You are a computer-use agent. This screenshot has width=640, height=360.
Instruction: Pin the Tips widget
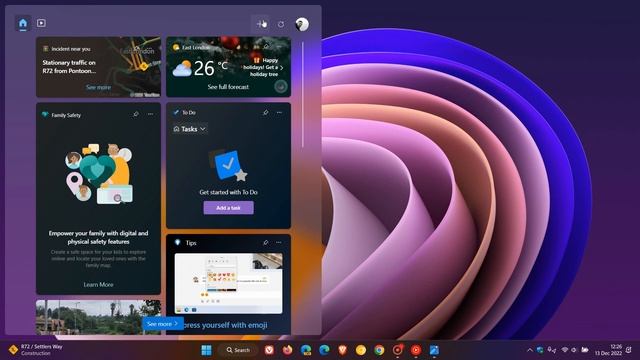[266, 242]
